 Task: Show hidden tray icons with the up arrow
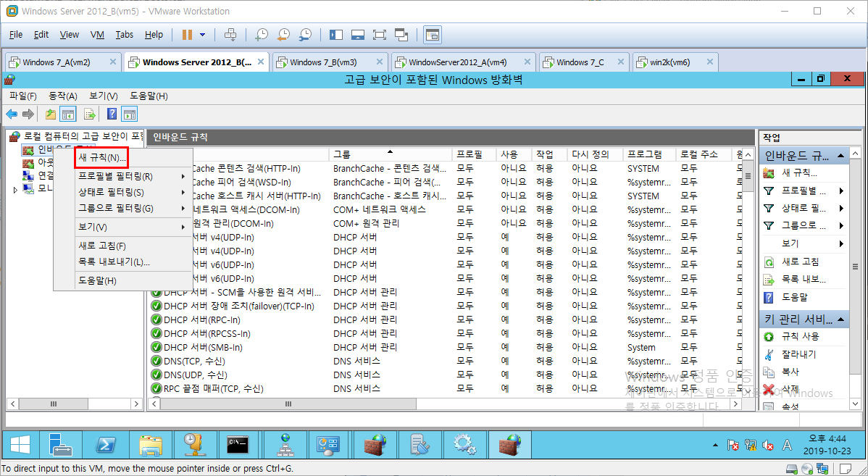pyautogui.click(x=715, y=445)
